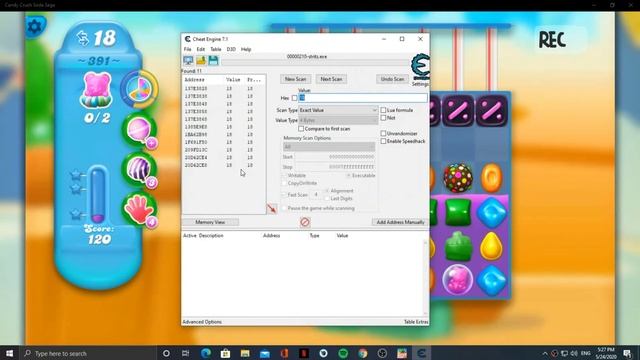Open Cortana circle on taskbar
Screen dimensions: 640x360
[x=166, y=353]
